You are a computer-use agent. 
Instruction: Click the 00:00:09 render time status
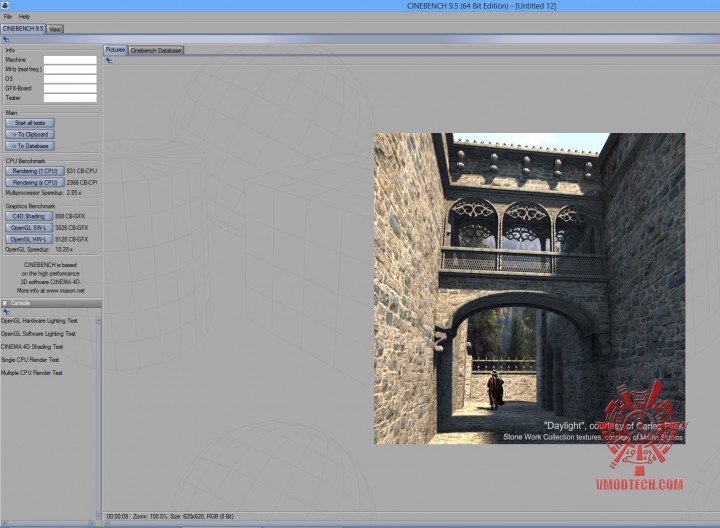[118, 517]
